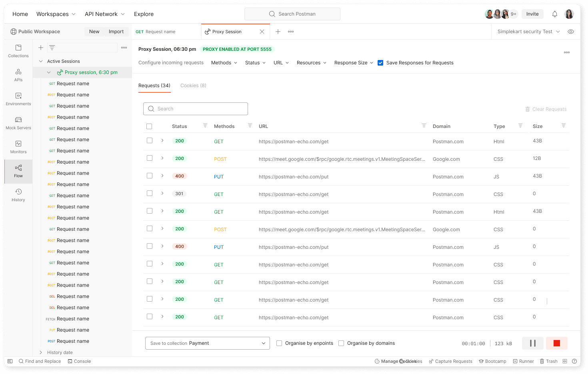This screenshot has height=374, width=588.
Task: Open Save to collection Payment dropdown
Action: click(208, 343)
